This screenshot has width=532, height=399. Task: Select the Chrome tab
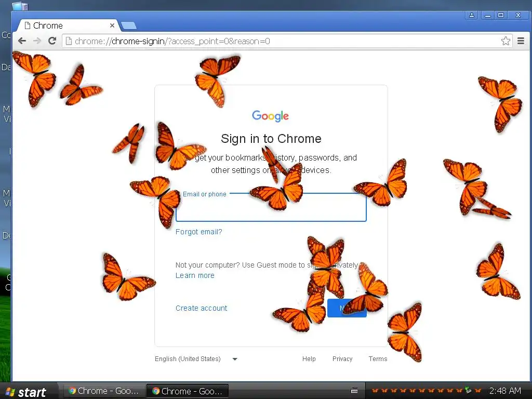(68, 25)
